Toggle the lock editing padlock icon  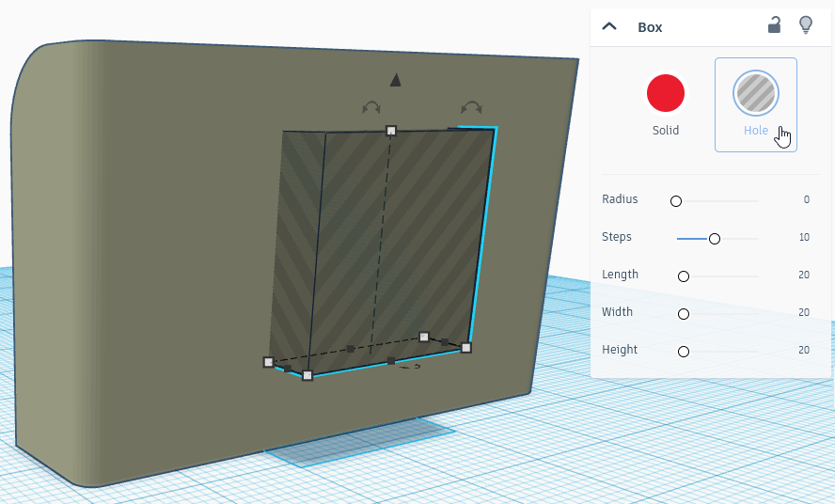point(774,25)
